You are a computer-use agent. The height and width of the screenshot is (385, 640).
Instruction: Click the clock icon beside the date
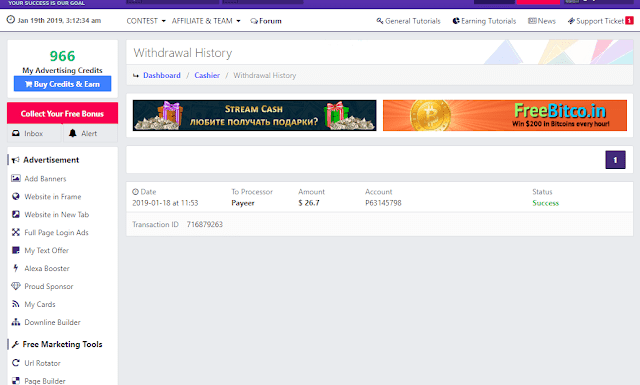tap(11, 20)
